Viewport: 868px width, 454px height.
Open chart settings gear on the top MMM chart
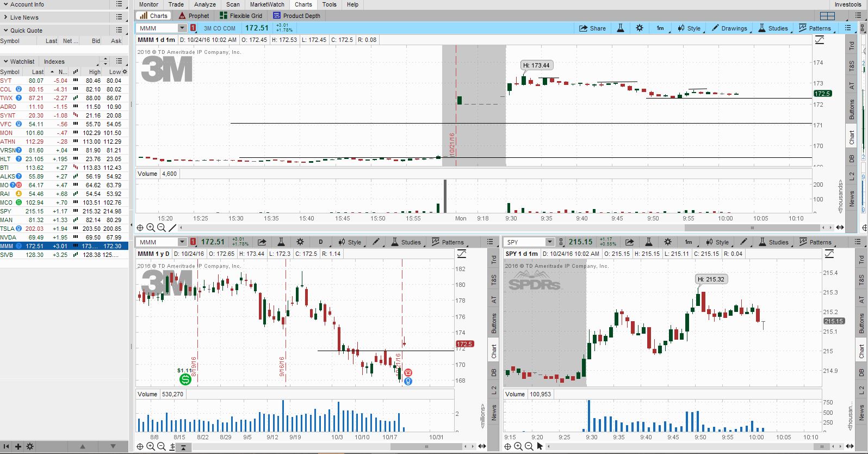(640, 28)
